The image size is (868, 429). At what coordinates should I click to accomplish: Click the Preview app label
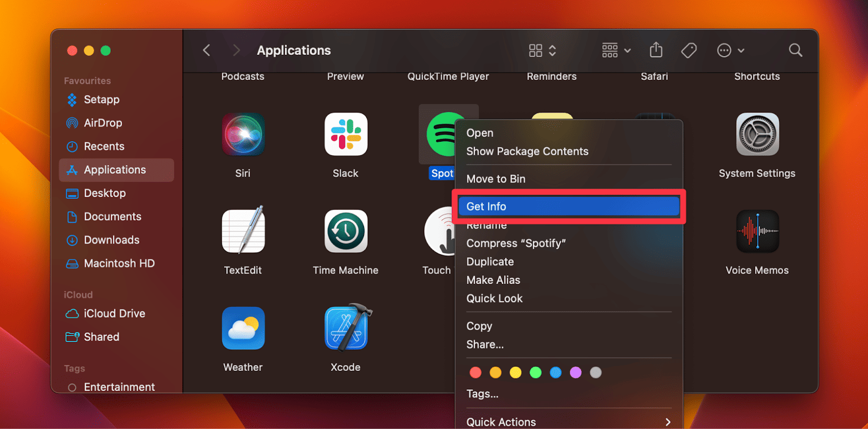(346, 77)
